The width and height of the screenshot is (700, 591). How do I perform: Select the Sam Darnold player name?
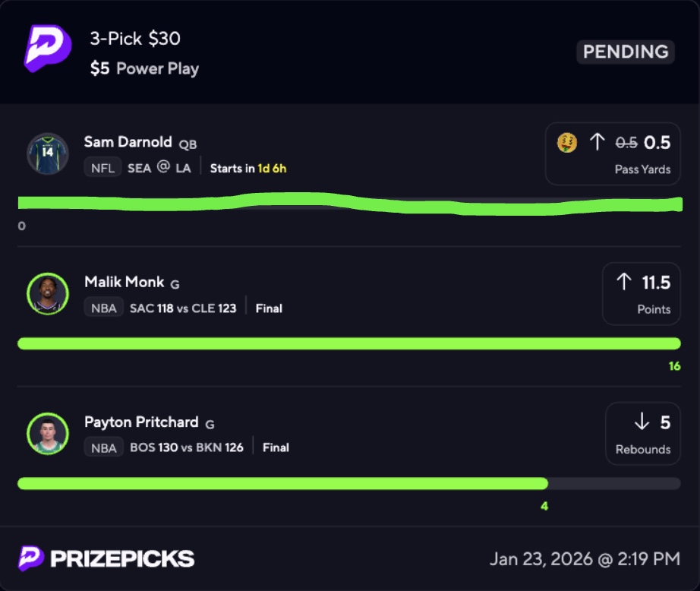pos(128,142)
